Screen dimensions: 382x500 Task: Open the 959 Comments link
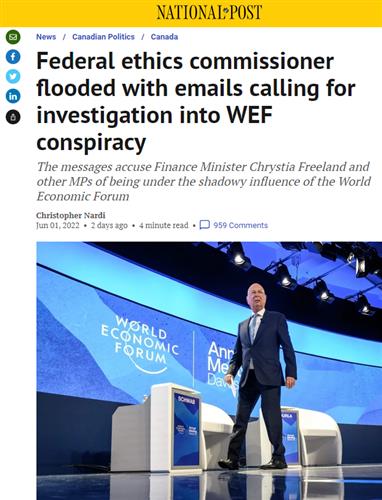point(240,225)
